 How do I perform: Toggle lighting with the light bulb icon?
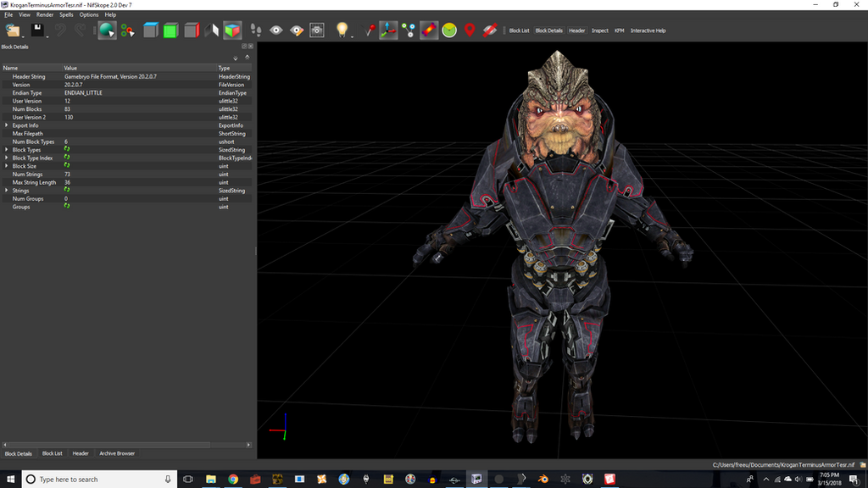[342, 30]
